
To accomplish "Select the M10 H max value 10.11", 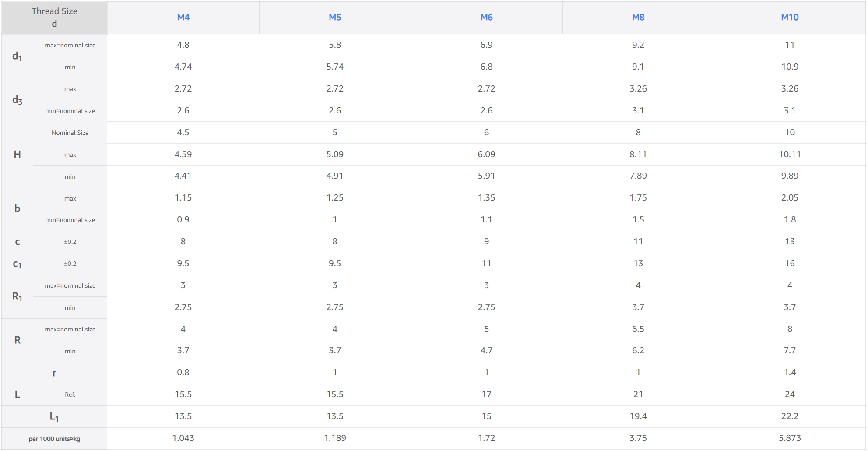I will 790,155.
